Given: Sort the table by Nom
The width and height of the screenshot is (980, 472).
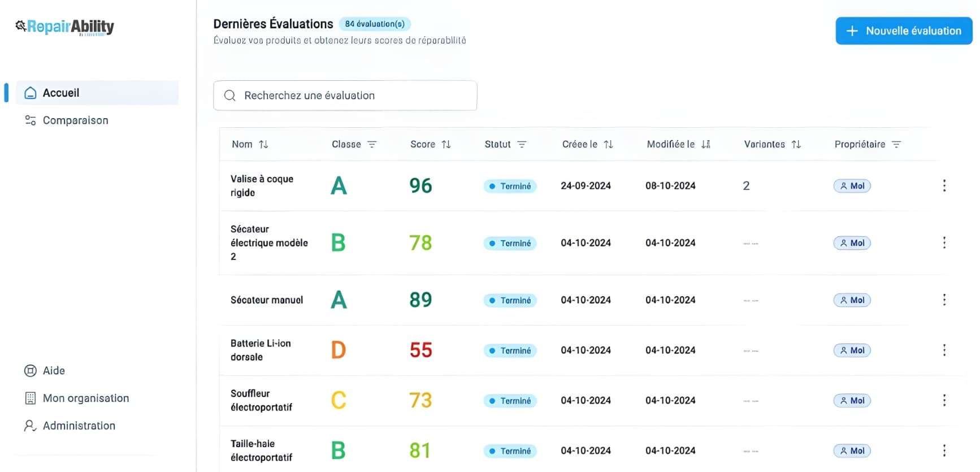Looking at the screenshot, I should 263,144.
